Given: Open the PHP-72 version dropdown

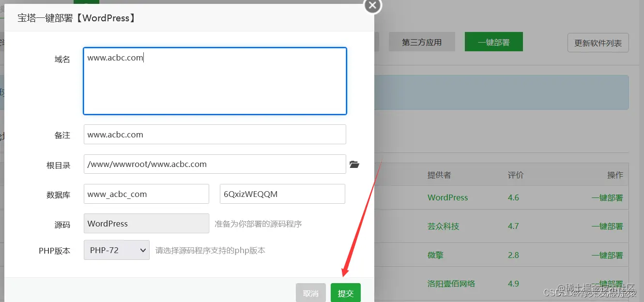Looking at the screenshot, I should (x=117, y=250).
